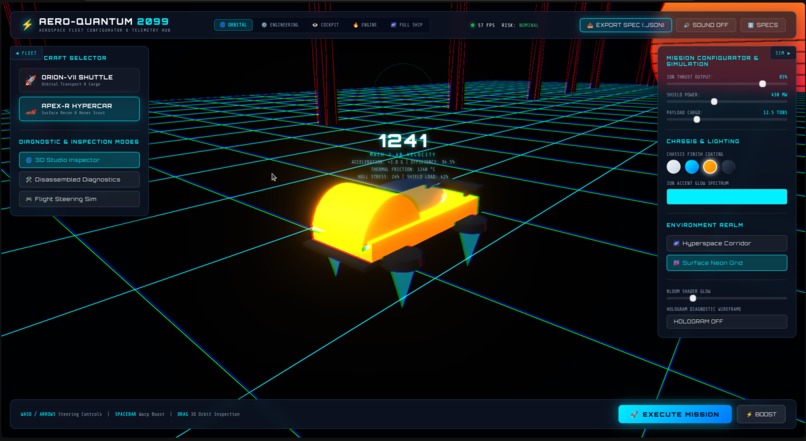Click the icon next to 3D Studio Inspector
806x441 pixels.
click(x=29, y=160)
